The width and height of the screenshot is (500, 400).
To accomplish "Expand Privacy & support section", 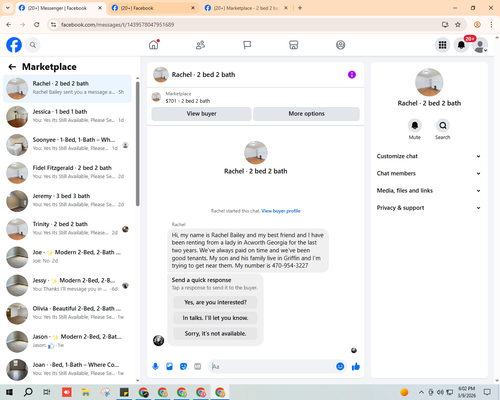I will 429,208.
